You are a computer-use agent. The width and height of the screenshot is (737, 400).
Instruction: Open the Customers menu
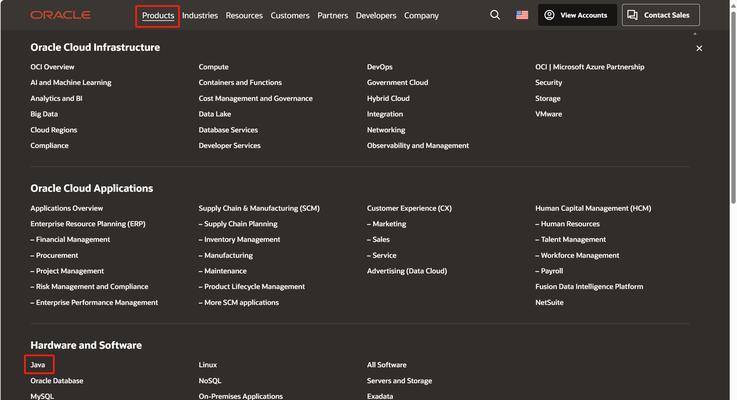290,16
